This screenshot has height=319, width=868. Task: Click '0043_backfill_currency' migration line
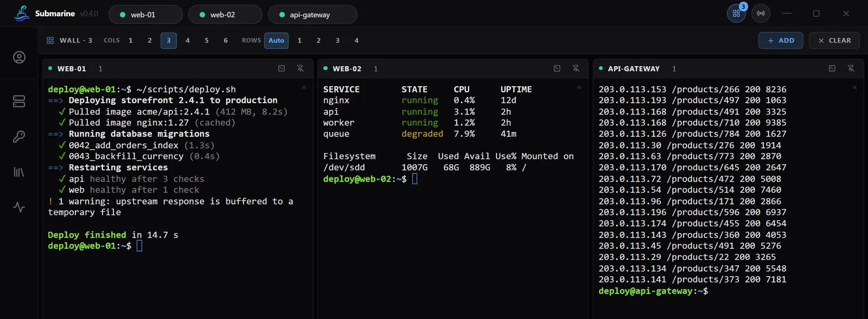(126, 156)
